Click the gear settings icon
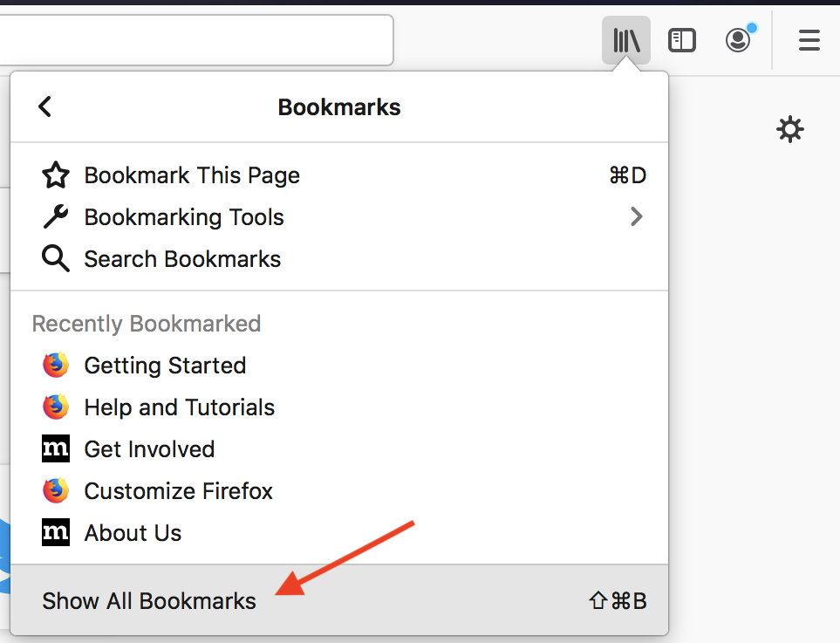 pyautogui.click(x=790, y=130)
